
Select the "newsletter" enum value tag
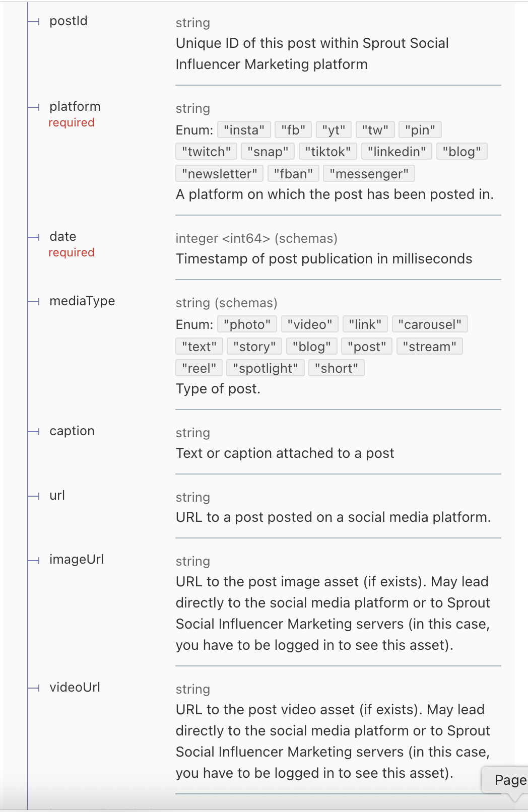pyautogui.click(x=220, y=174)
